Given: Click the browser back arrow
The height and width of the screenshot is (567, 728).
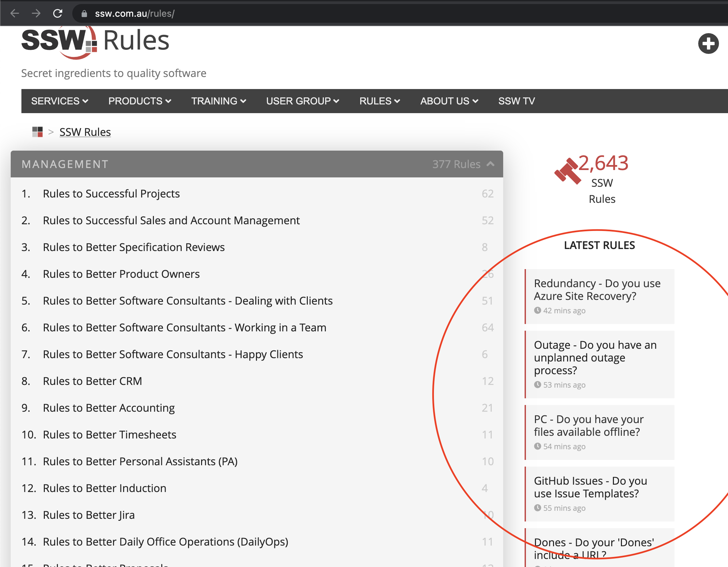Looking at the screenshot, I should click(x=14, y=13).
